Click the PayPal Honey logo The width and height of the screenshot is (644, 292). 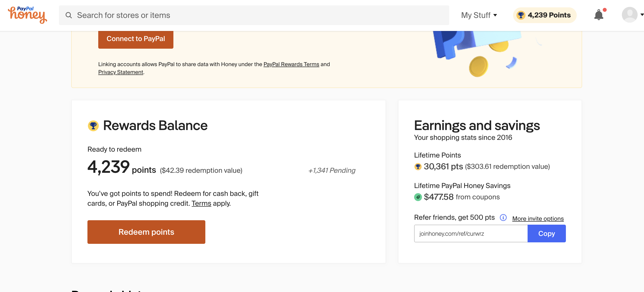tap(28, 15)
